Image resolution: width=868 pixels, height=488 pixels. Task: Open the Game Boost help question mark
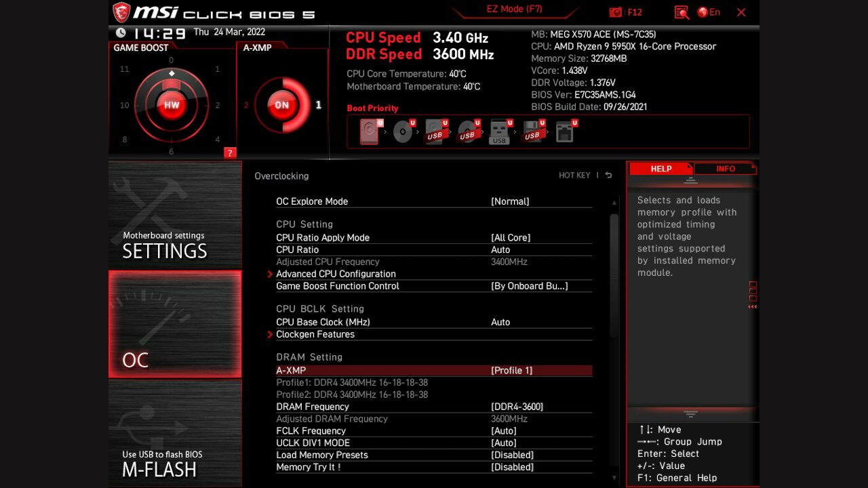click(230, 152)
